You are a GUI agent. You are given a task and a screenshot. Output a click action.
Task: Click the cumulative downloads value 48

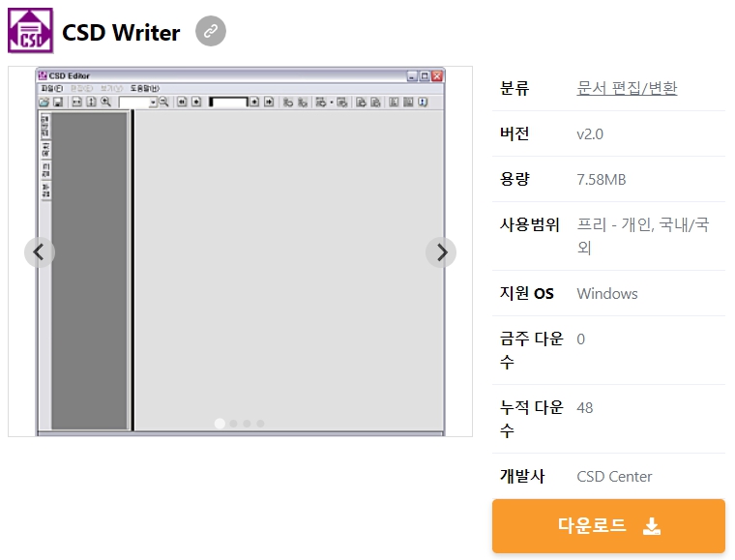coord(584,408)
